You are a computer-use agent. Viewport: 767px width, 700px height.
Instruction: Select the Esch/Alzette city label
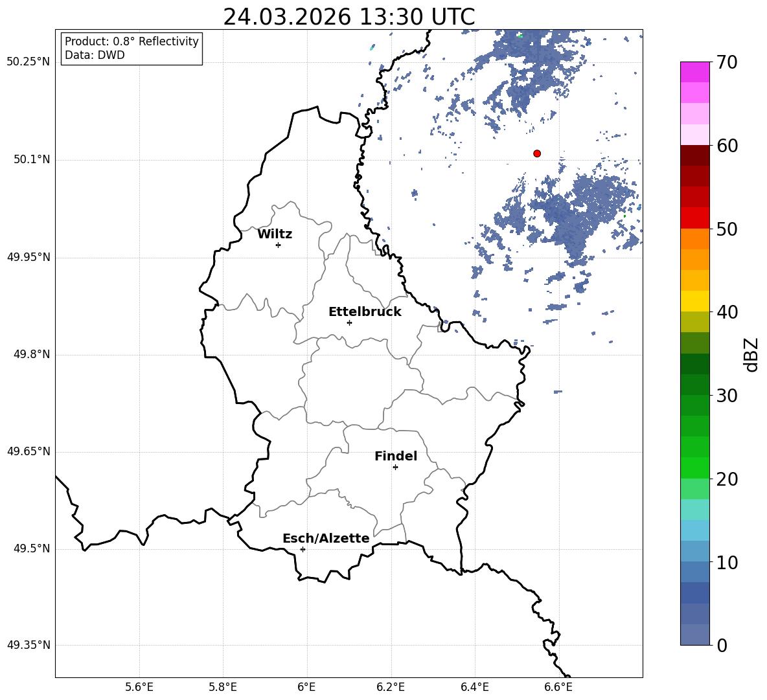pos(326,538)
